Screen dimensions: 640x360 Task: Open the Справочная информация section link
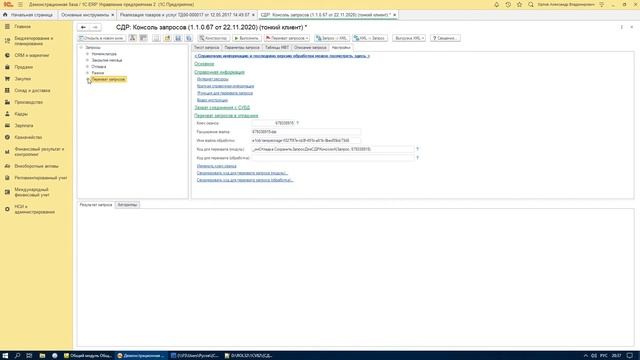pos(220,72)
